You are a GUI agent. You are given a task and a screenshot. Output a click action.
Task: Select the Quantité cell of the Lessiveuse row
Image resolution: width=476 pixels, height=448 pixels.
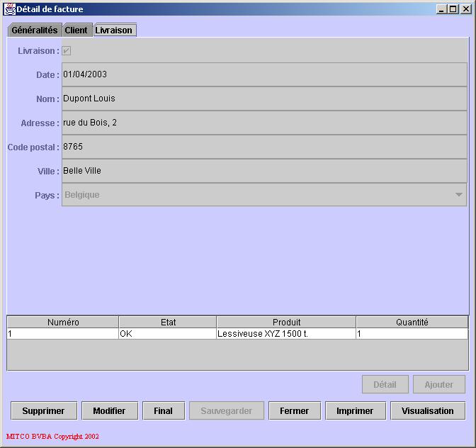pos(412,334)
